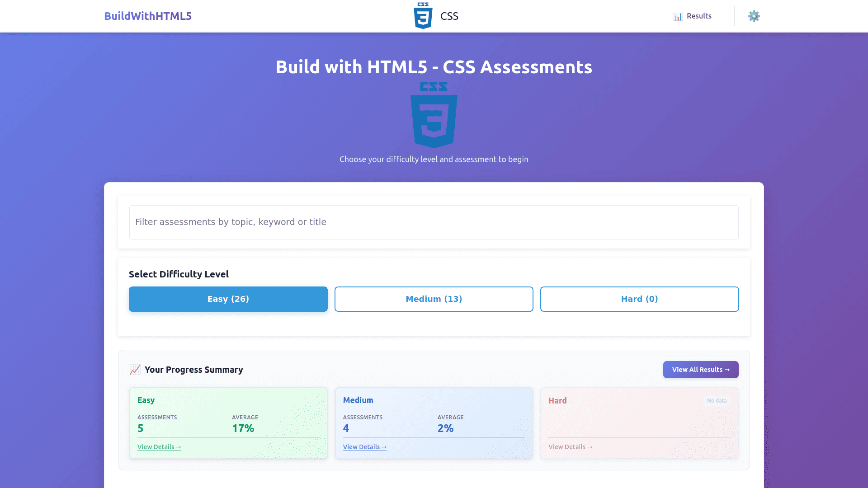Select Easy (26) difficulty level
Screen dimensions: 868x488
[228, 299]
